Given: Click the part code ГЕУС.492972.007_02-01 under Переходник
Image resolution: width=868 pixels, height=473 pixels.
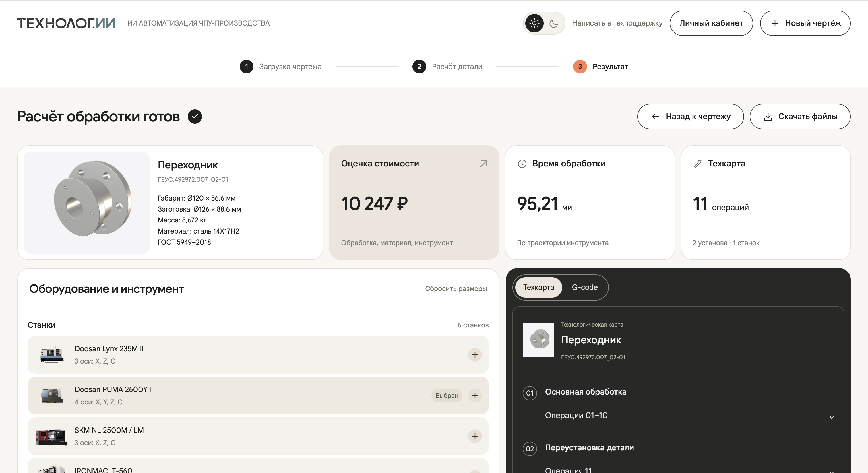Looking at the screenshot, I should (x=193, y=180).
